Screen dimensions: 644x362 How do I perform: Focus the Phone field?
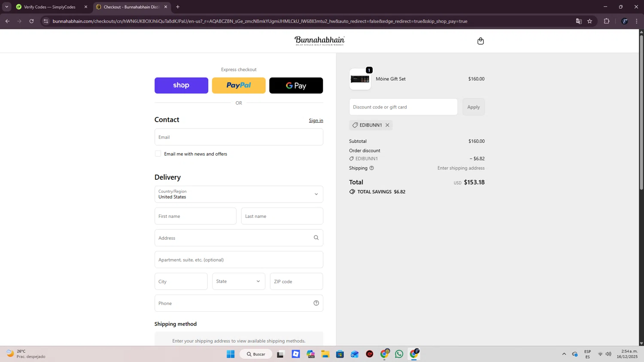(239, 303)
